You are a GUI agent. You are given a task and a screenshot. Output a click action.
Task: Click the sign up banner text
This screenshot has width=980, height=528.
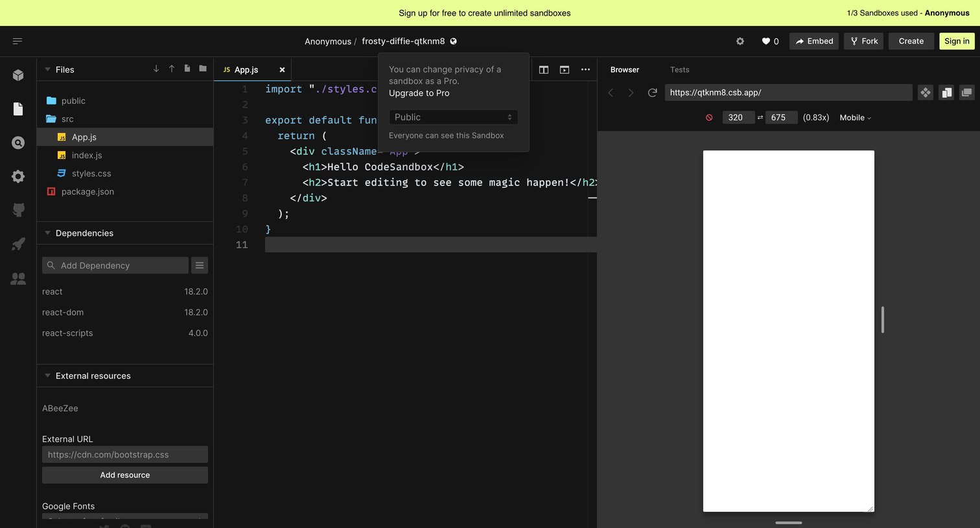tap(485, 13)
